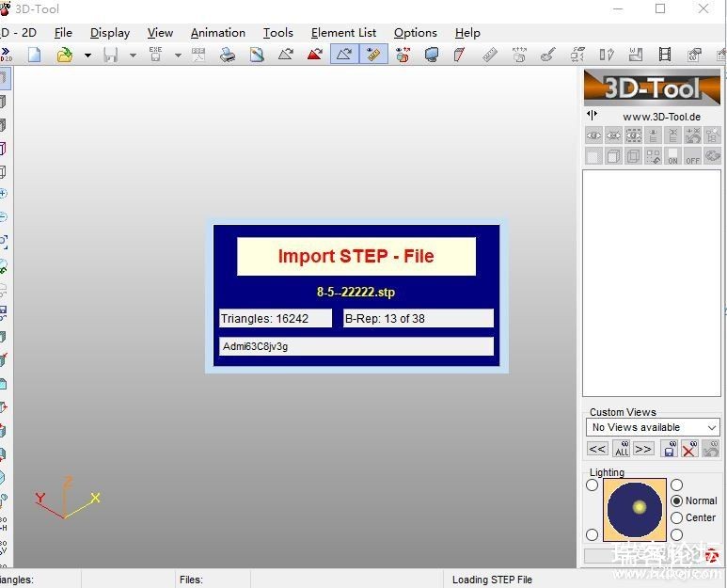Click the open file folder icon
Screen dimensions: 727x588
pos(65,55)
